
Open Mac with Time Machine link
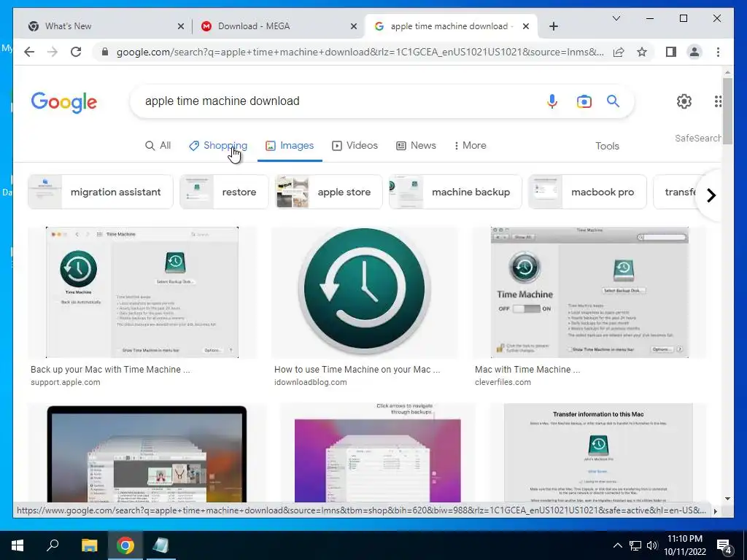pos(527,370)
